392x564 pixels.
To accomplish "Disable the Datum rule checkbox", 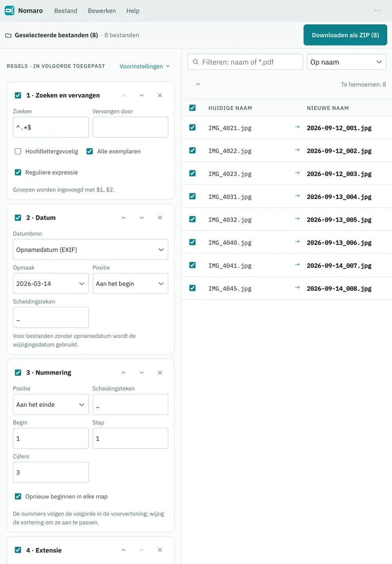I will point(18,218).
